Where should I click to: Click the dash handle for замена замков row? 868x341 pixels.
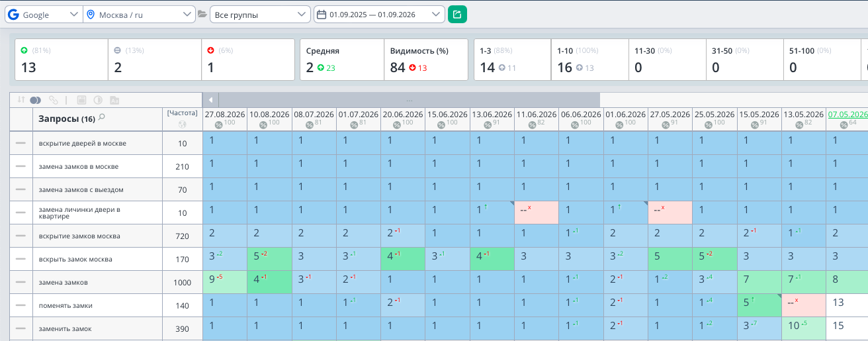(x=21, y=282)
